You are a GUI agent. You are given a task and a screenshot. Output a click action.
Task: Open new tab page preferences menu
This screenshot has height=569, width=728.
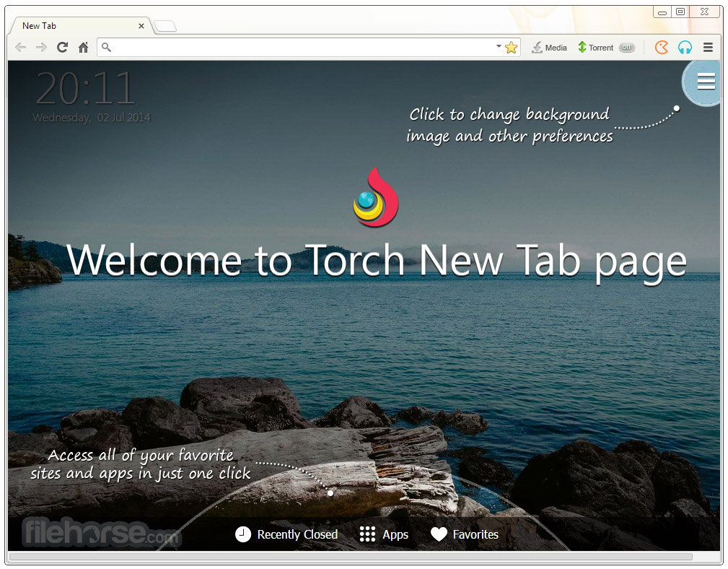point(706,82)
